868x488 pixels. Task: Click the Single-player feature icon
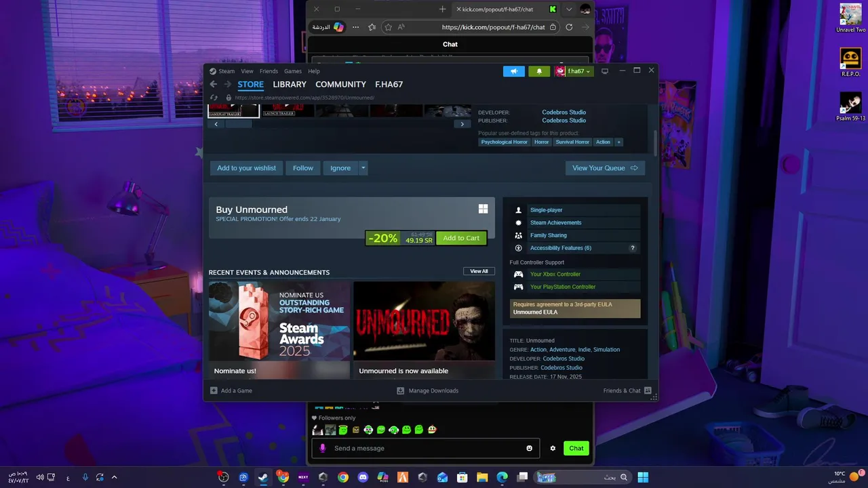click(x=518, y=210)
